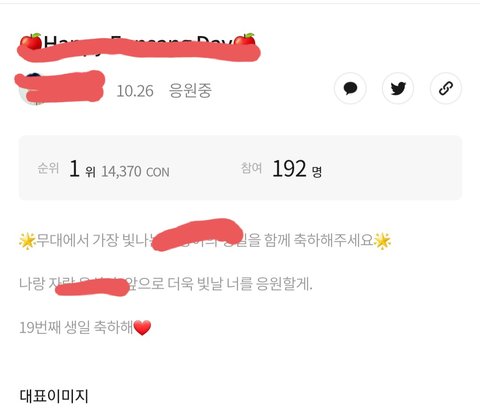Click the left apple emoji in title
This screenshot has width=480, height=412.
(x=31, y=41)
